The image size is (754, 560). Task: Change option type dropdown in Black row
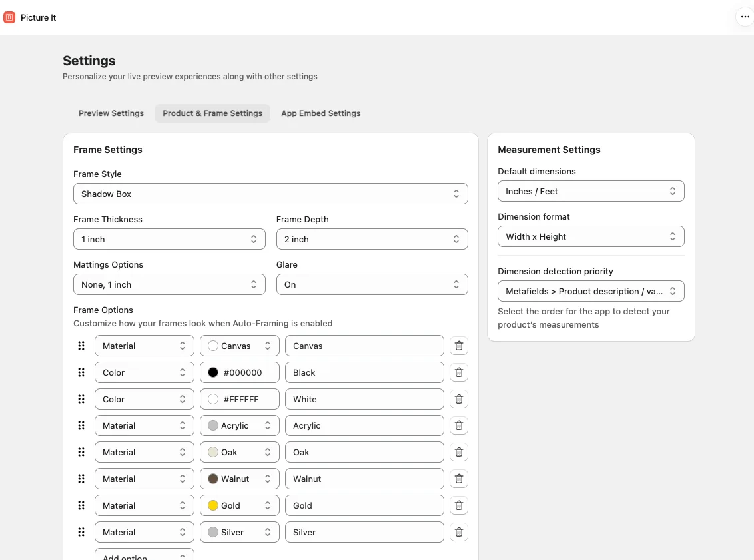145,372
